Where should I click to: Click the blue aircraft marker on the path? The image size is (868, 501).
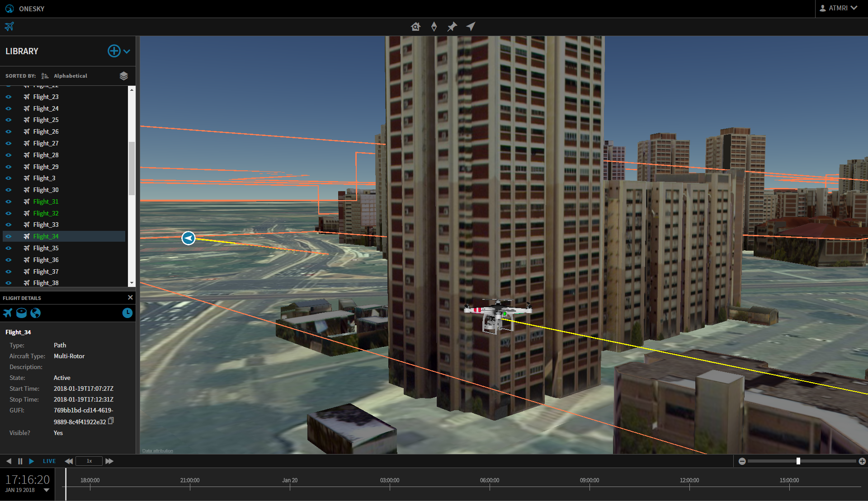189,238
